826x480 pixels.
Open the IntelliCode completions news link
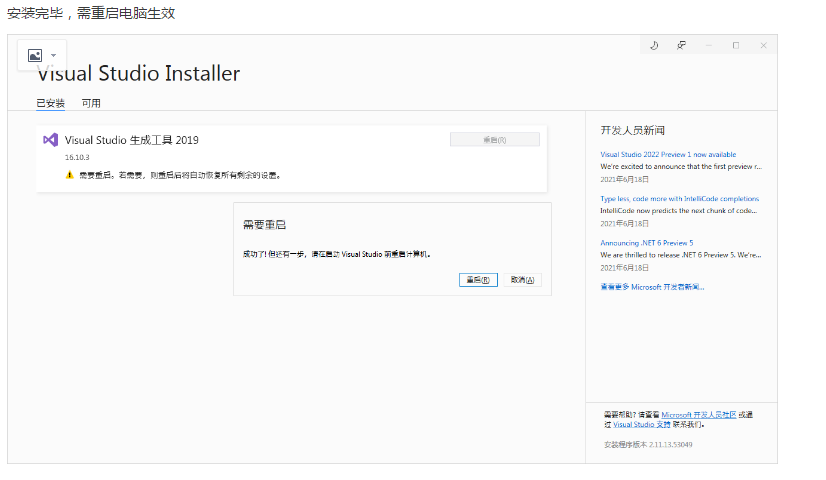point(680,199)
